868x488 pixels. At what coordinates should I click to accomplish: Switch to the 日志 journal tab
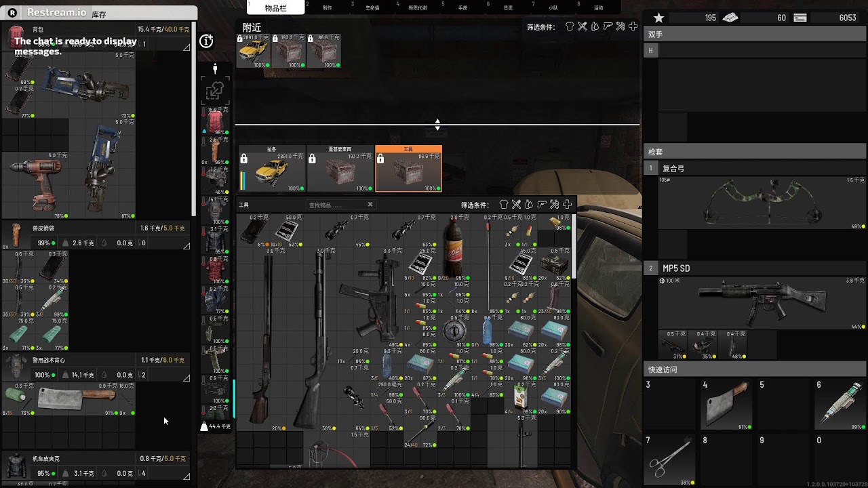tap(508, 7)
